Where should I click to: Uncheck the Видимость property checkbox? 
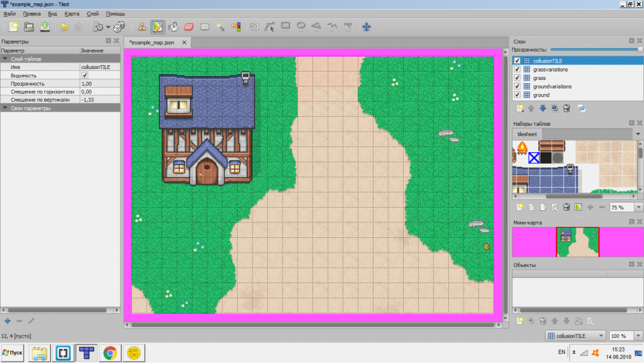pos(84,75)
